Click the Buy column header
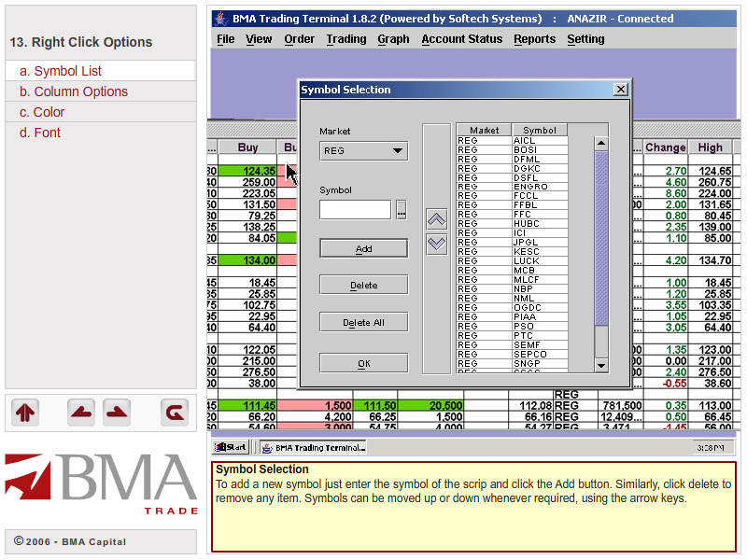747x560 pixels. (x=247, y=147)
